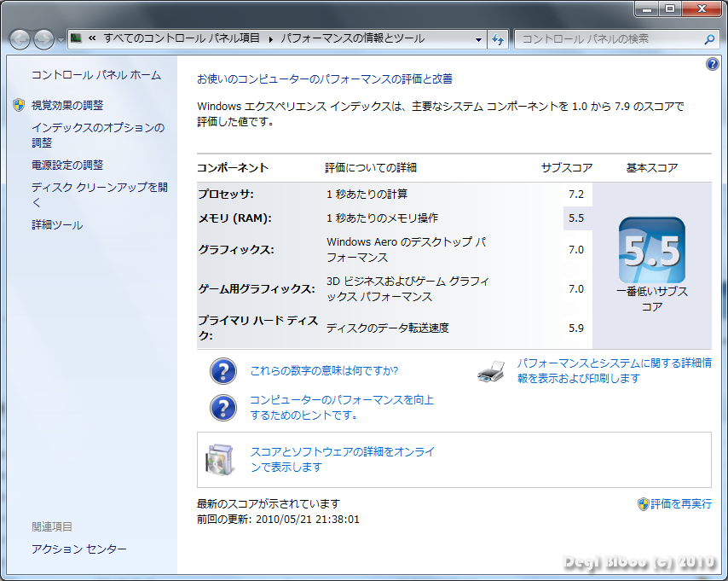Open help via blue question mark icon
Image resolution: width=728 pixels, height=581 pixels.
pos(712,64)
